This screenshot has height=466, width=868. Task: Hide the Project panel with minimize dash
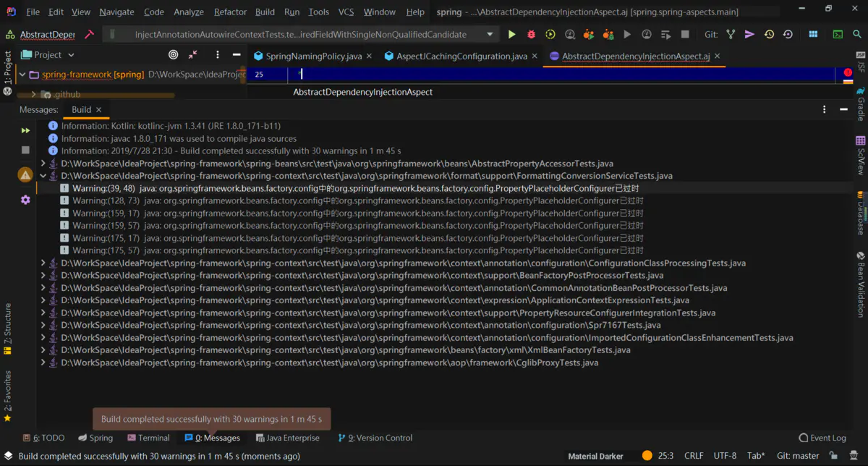pyautogui.click(x=237, y=54)
